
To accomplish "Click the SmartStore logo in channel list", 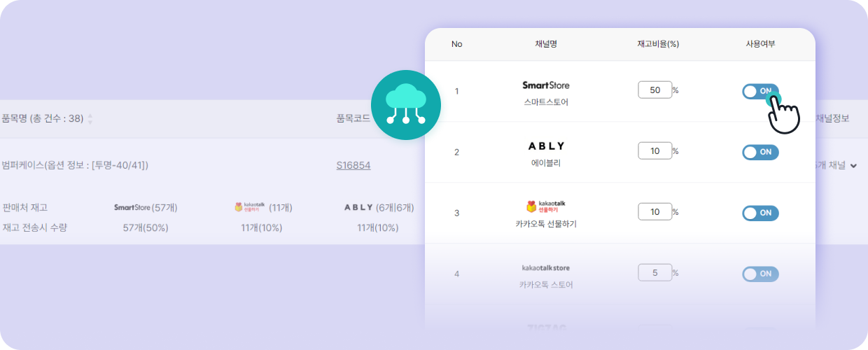I will 546,85.
